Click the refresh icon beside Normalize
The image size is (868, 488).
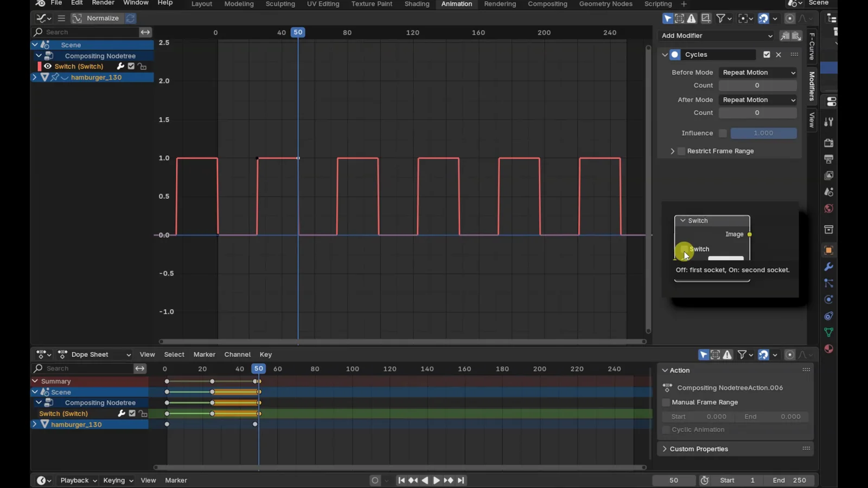(130, 18)
